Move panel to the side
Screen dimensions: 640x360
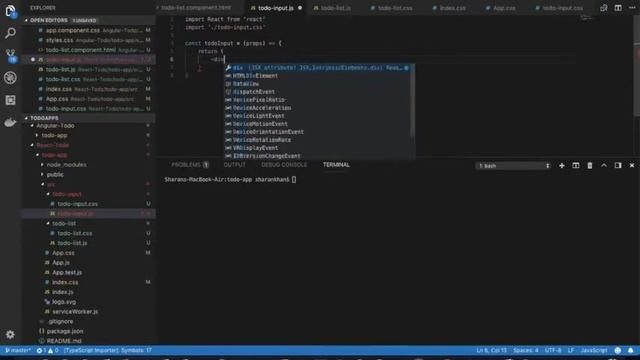coord(618,165)
